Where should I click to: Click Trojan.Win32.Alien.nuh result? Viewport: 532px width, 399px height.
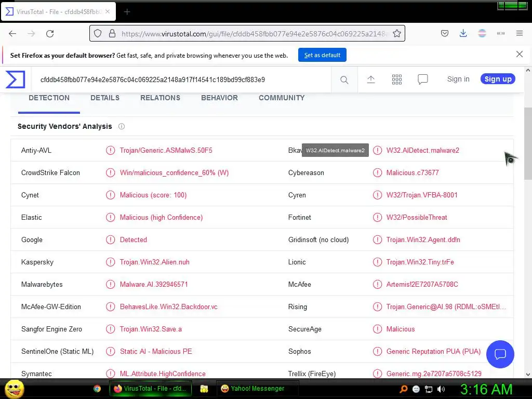154,262
